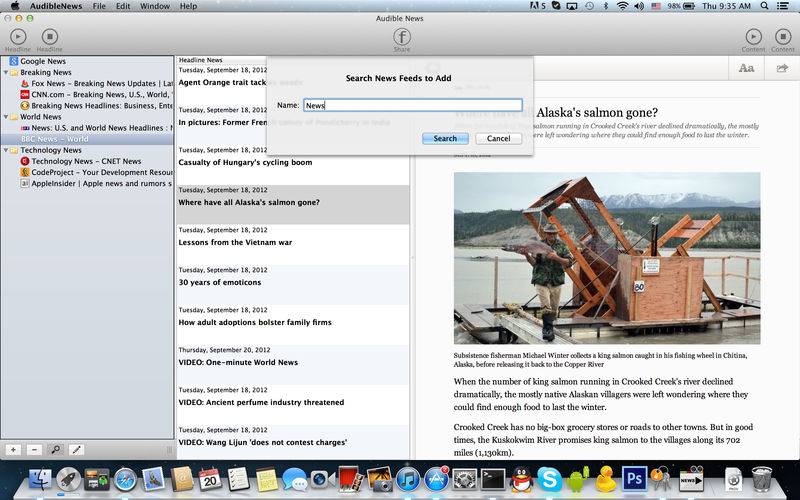Click the plus add feed button
This screenshot has height=500, width=800.
click(x=13, y=450)
